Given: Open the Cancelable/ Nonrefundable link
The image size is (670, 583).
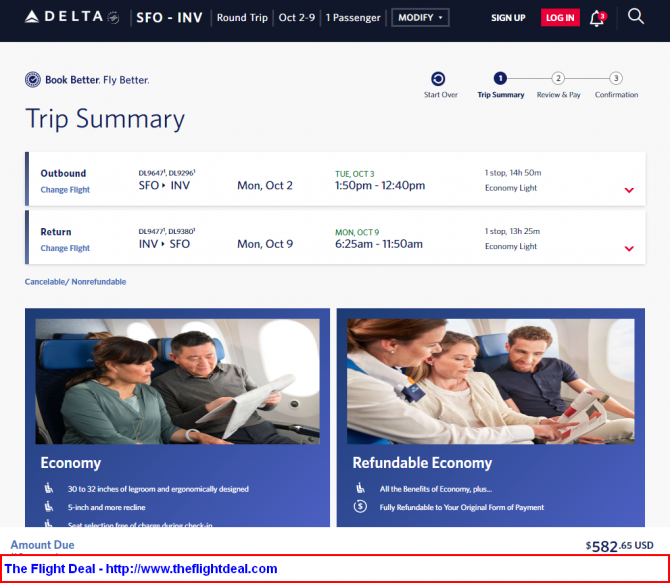Looking at the screenshot, I should (x=75, y=282).
